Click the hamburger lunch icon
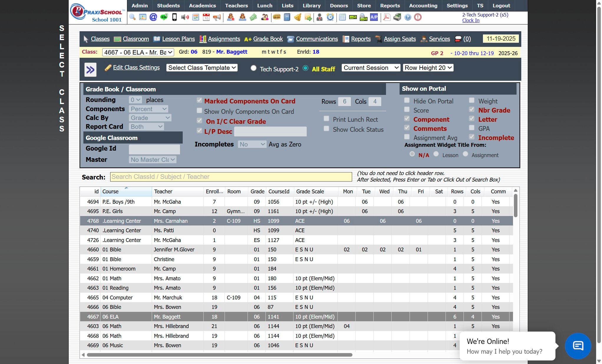 [276, 17]
